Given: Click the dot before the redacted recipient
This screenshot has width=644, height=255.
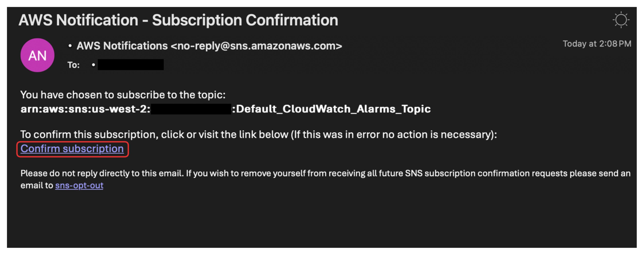Looking at the screenshot, I should [93, 65].
